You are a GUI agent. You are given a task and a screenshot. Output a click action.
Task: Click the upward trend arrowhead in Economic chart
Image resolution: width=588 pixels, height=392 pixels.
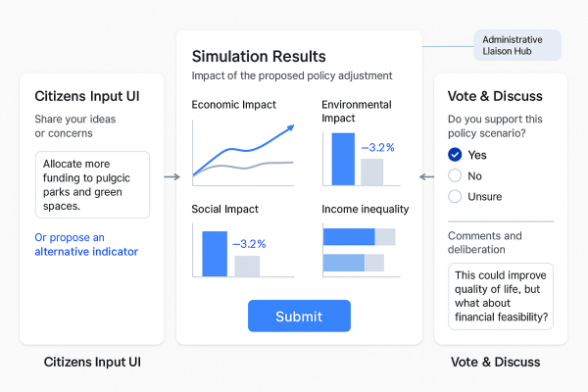pos(290,127)
